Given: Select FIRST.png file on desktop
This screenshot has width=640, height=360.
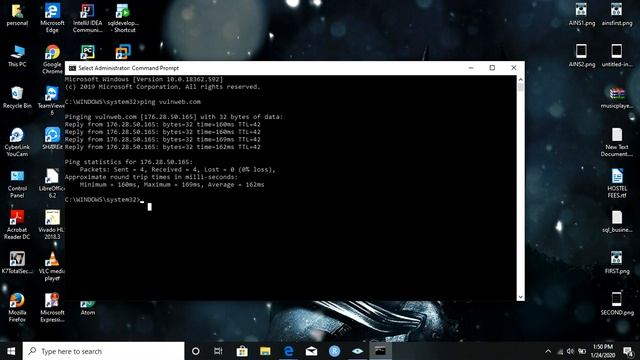Looking at the screenshot, I should point(617,262).
